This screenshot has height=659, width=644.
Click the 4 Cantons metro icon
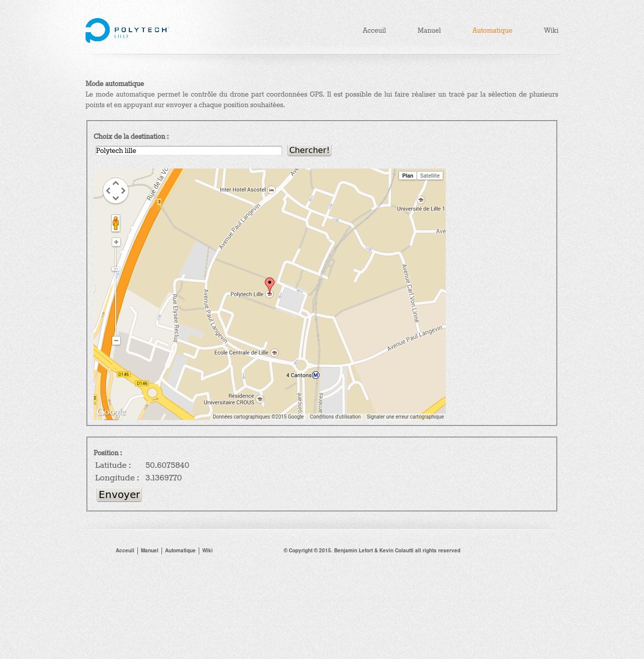[315, 375]
